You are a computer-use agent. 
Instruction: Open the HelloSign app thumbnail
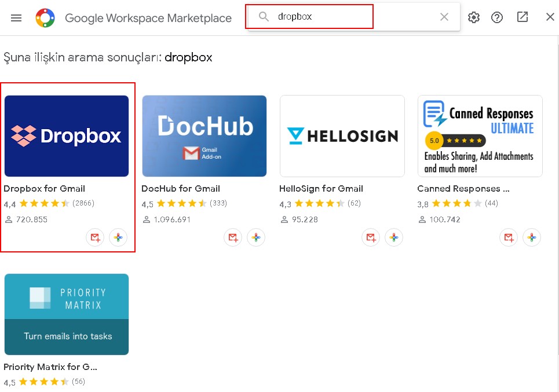pyautogui.click(x=342, y=136)
